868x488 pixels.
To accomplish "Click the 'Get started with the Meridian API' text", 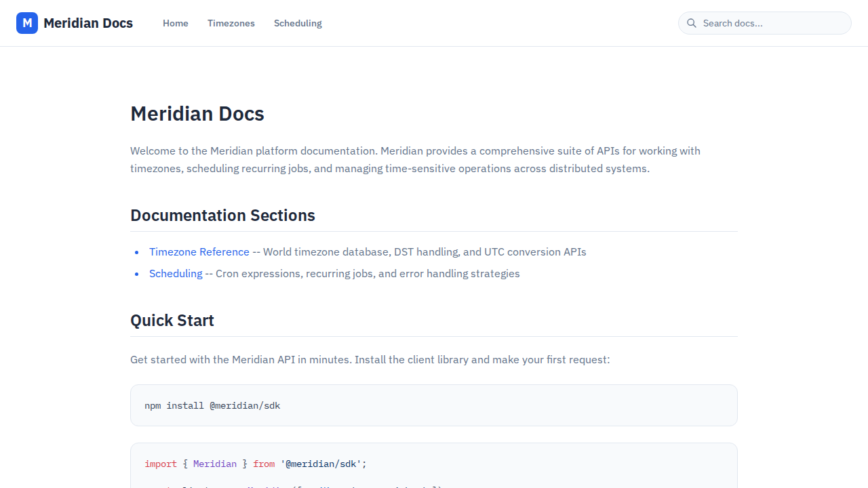I will pyautogui.click(x=370, y=359).
